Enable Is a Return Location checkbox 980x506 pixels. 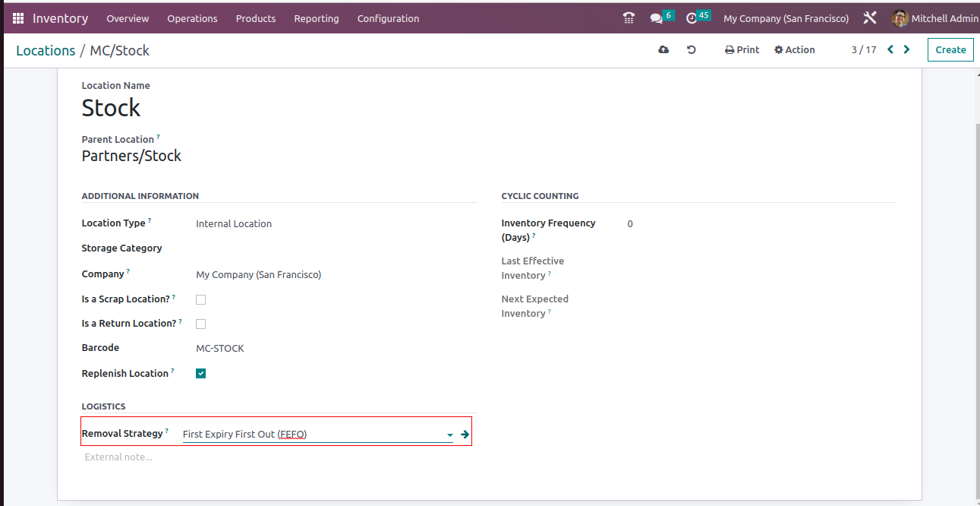click(x=201, y=324)
